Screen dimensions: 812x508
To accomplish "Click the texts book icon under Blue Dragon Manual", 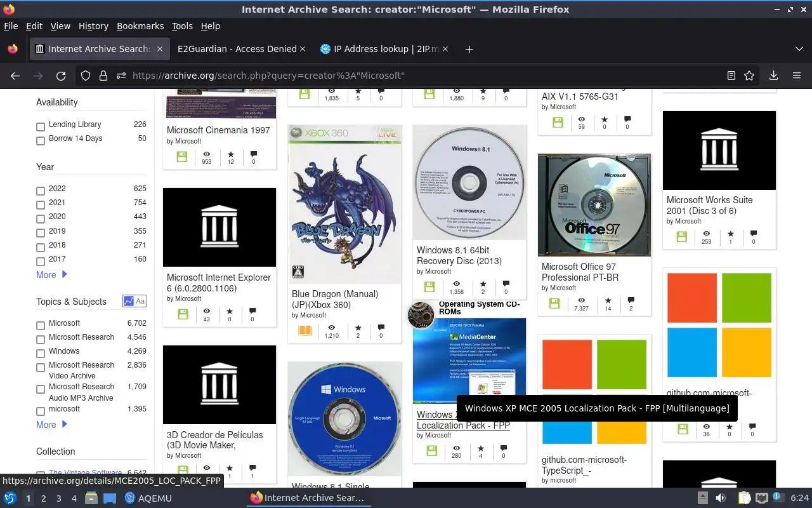I will [305, 331].
